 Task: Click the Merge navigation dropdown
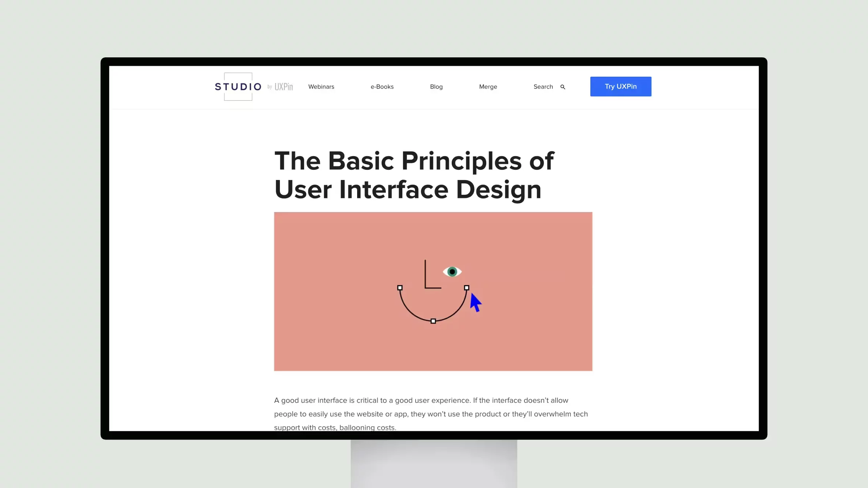tap(488, 86)
